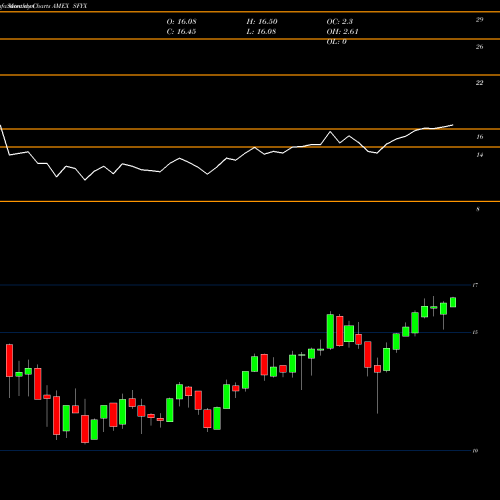Viewport: 500px width, 500px height.
Task: Click the high value H: 16.50
Action: coord(262,22)
